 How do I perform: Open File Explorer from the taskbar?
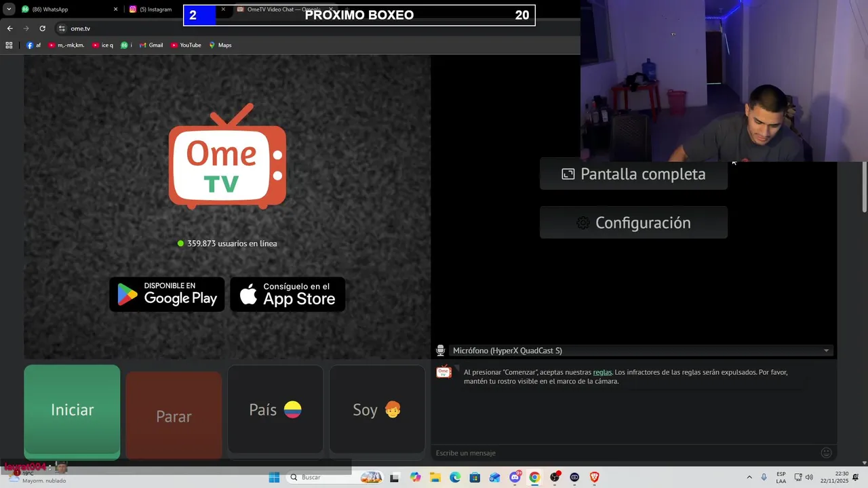(x=435, y=477)
